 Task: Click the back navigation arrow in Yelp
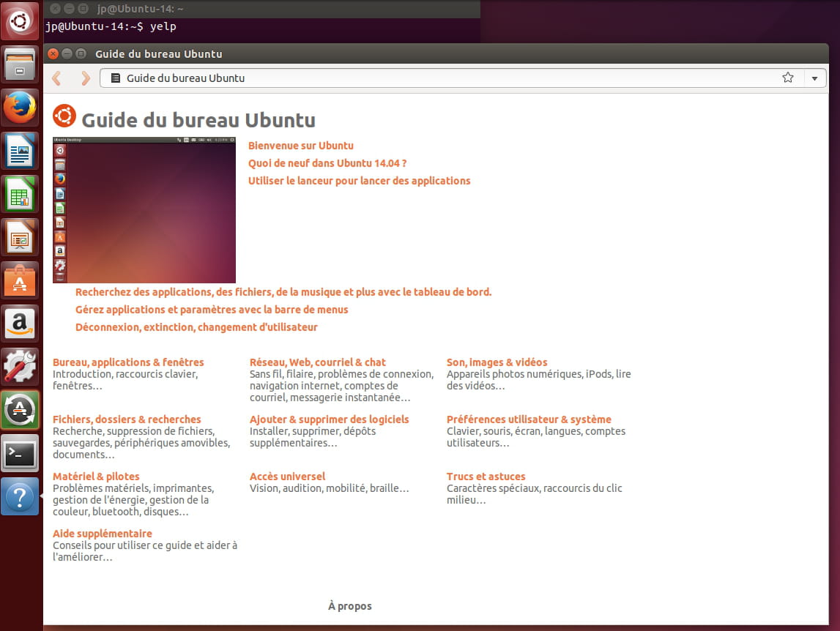(56, 78)
